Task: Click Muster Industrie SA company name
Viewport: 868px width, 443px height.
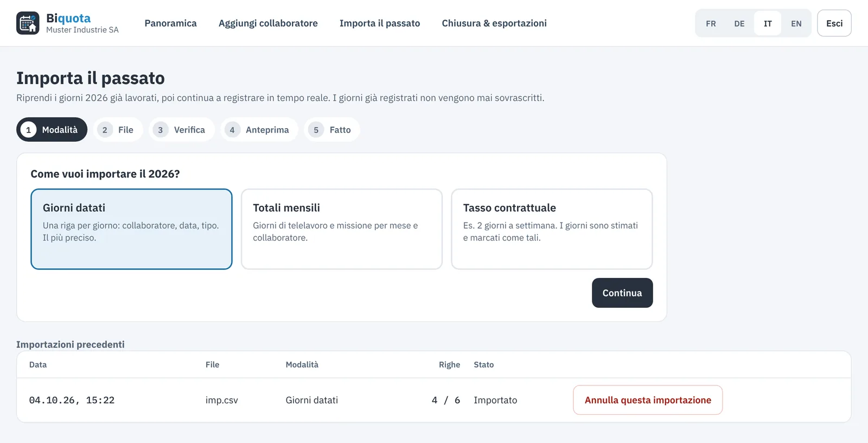Action: tap(82, 30)
